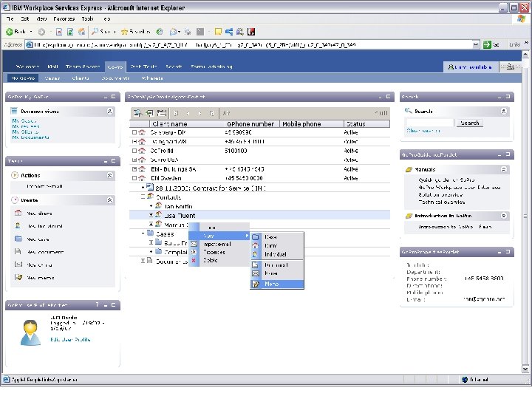Image resolution: width=532 pixels, height=399 pixels.
Task: Click the red Delete icon in context menu
Action: point(194,260)
